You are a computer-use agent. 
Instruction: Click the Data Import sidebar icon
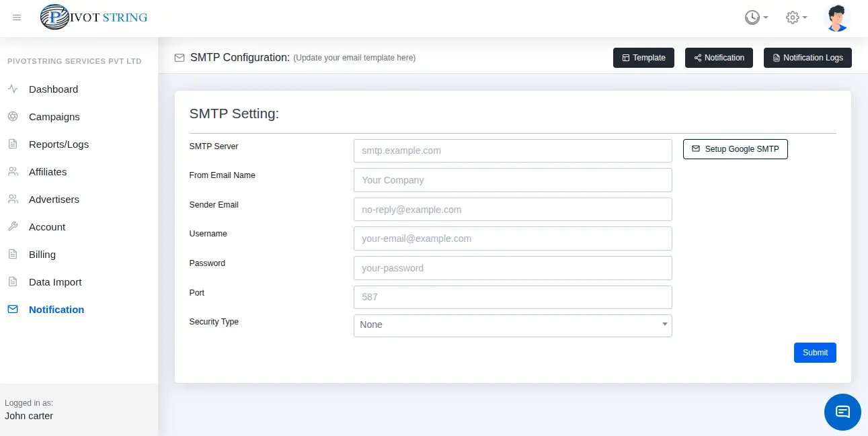click(x=13, y=281)
